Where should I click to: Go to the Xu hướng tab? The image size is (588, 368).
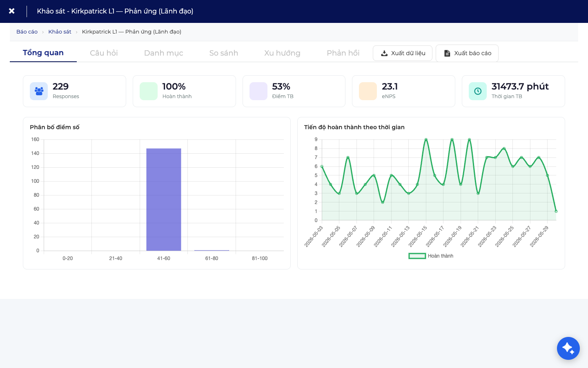coord(282,53)
